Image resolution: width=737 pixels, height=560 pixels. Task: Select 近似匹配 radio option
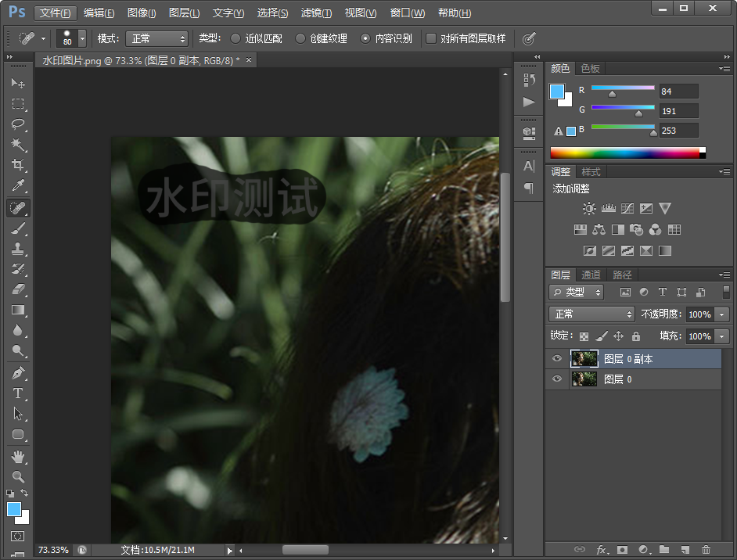pos(236,38)
